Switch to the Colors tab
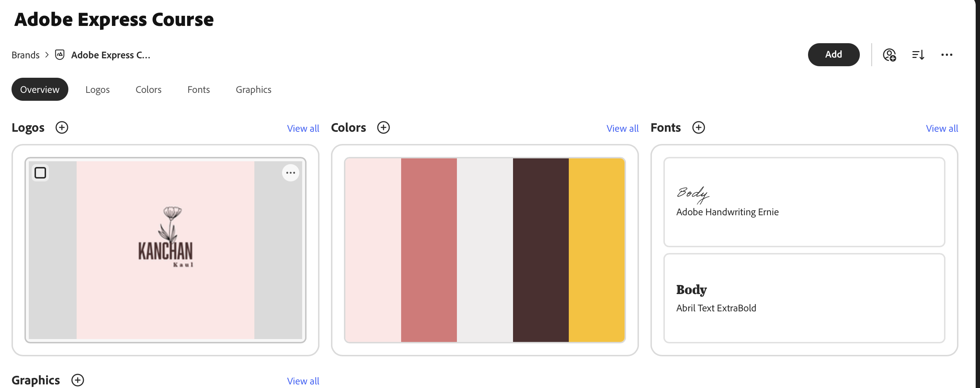This screenshot has height=388, width=980. (148, 90)
